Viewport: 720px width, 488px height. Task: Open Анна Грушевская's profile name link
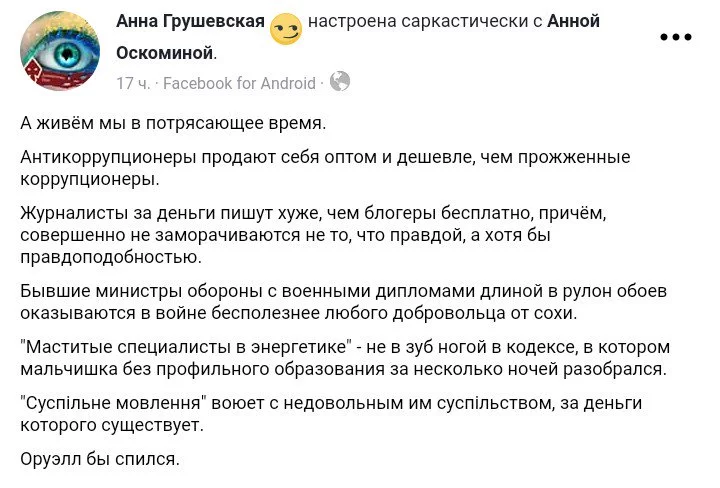pos(190,22)
